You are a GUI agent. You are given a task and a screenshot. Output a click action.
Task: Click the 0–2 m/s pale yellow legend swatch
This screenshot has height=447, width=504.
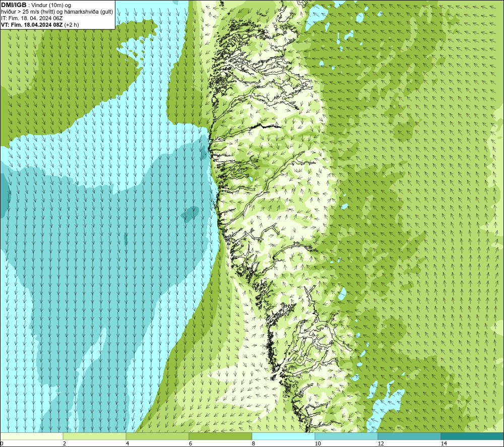(31, 436)
